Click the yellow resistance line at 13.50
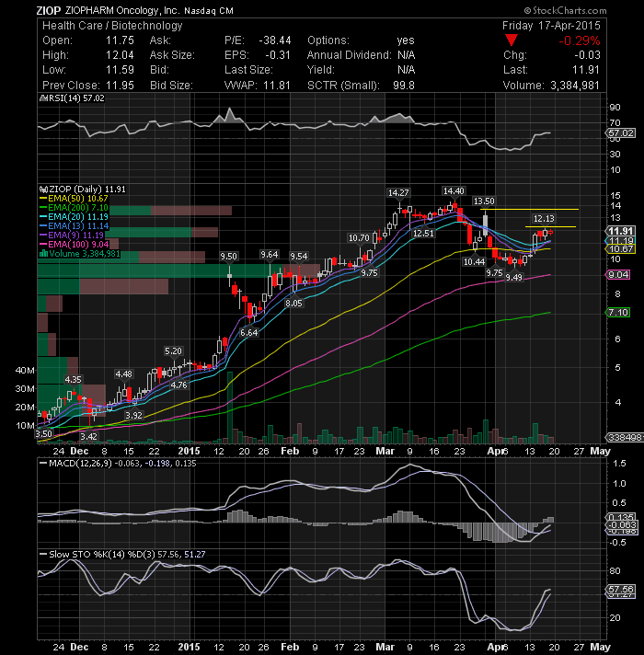 tap(529, 209)
